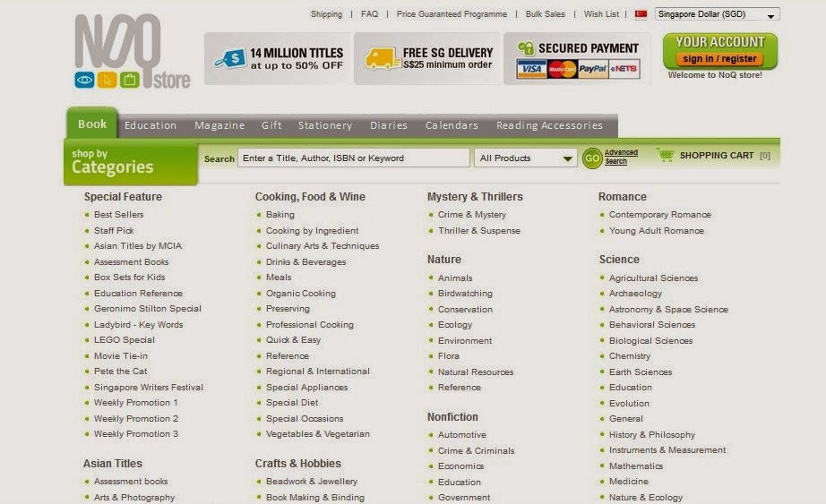This screenshot has height=504, width=826.
Task: Open the Wish List link
Action: [x=601, y=14]
